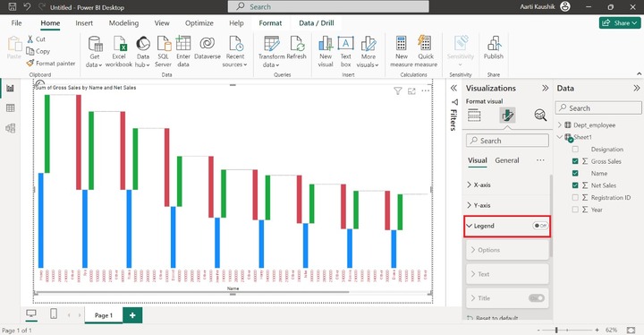Select the Format painter tool

pos(51,63)
